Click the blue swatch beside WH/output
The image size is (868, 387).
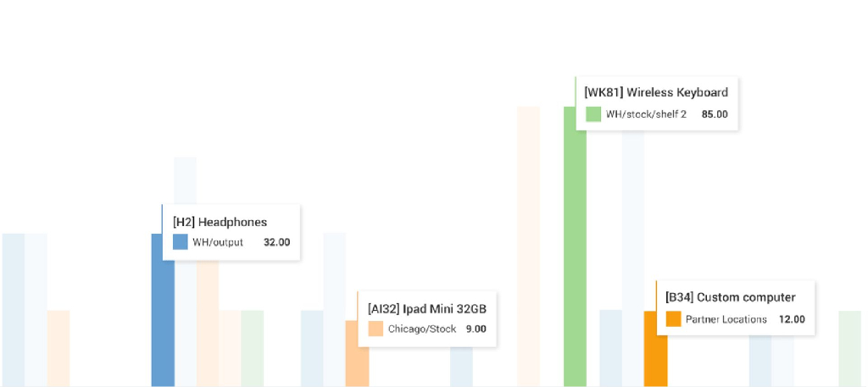[180, 242]
